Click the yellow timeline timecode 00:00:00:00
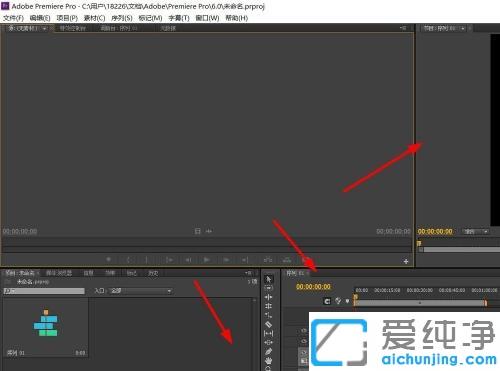The image size is (500, 371). click(x=313, y=287)
